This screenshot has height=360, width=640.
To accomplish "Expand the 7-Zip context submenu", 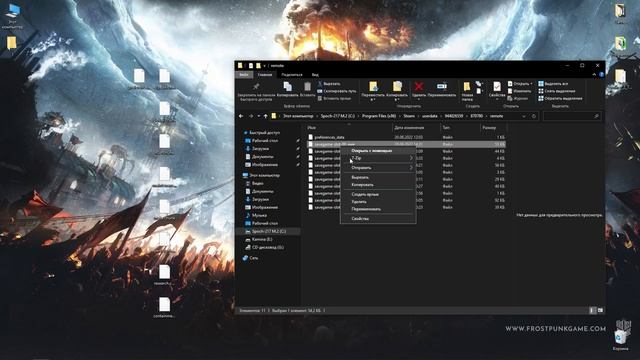I will [378, 158].
